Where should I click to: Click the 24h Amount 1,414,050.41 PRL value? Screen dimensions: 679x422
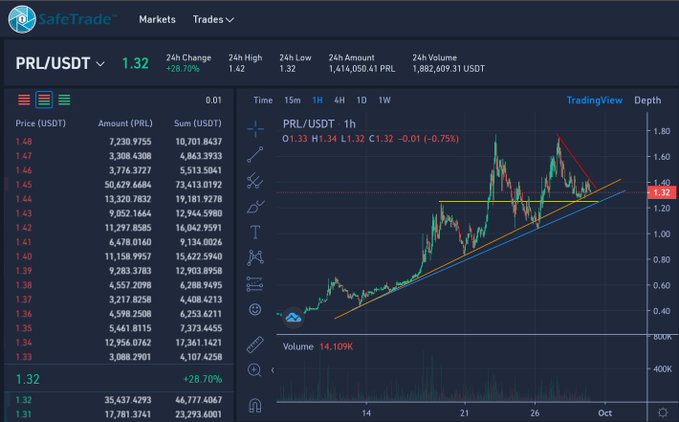tap(362, 69)
